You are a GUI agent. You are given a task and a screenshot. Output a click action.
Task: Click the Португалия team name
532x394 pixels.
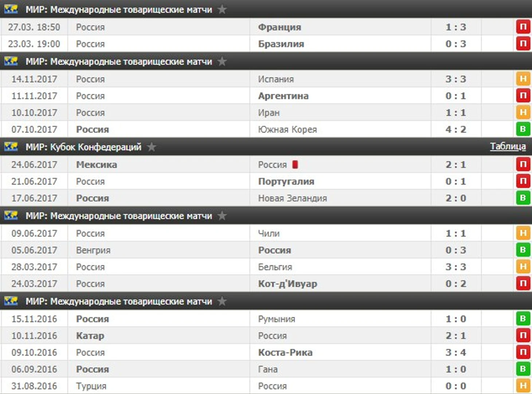tap(286, 181)
